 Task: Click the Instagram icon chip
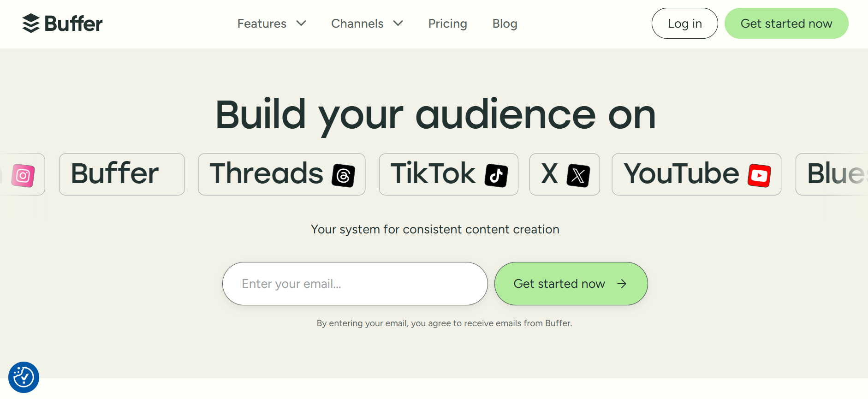click(23, 175)
